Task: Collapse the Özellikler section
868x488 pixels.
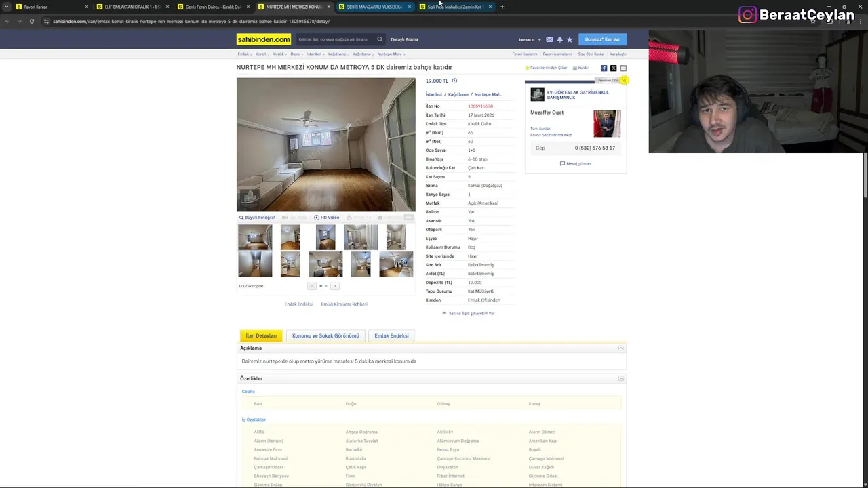Action: pos(620,378)
